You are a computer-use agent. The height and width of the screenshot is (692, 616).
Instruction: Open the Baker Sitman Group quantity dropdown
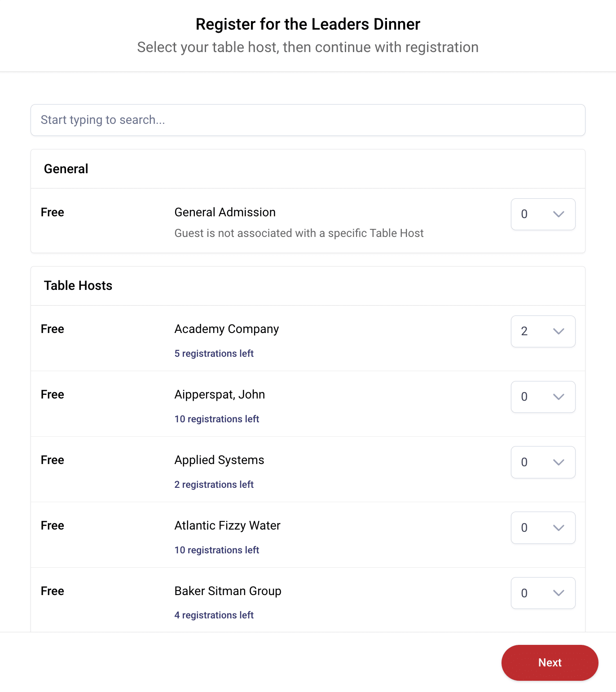[x=543, y=593]
